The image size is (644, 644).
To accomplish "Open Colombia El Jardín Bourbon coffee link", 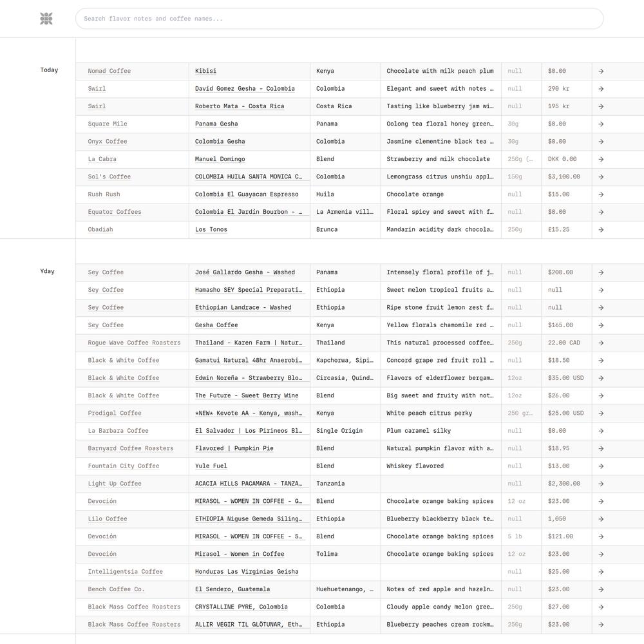I will pyautogui.click(x=249, y=213).
